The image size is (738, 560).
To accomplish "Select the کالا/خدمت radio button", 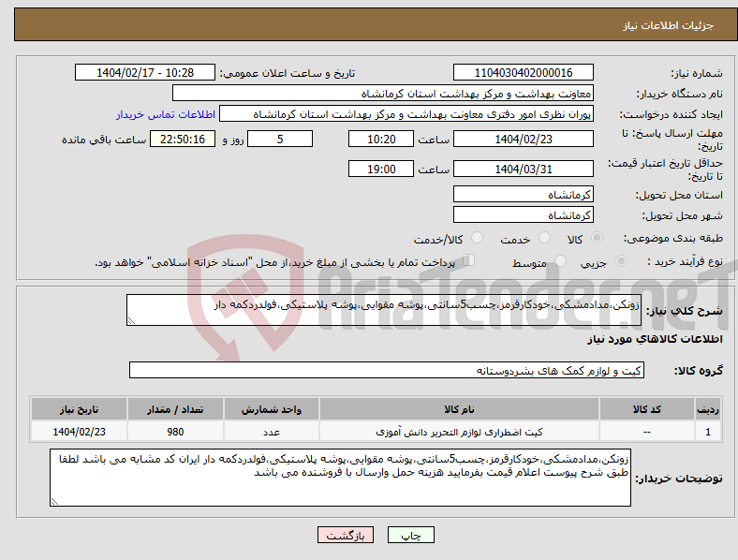I will [478, 238].
